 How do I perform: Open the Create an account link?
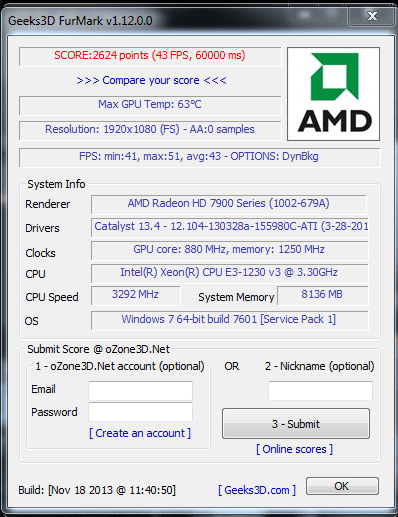click(140, 433)
